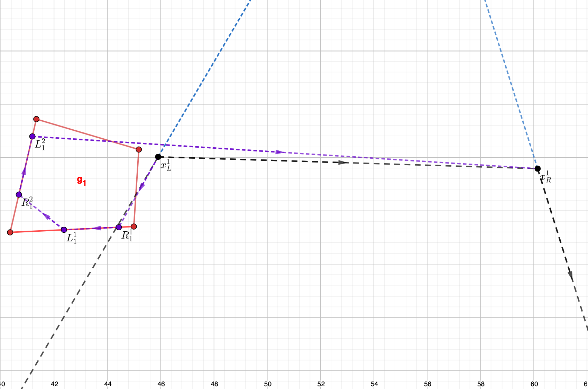588x389 pixels.
Task: Click the L₁² text label
Action: (40, 145)
